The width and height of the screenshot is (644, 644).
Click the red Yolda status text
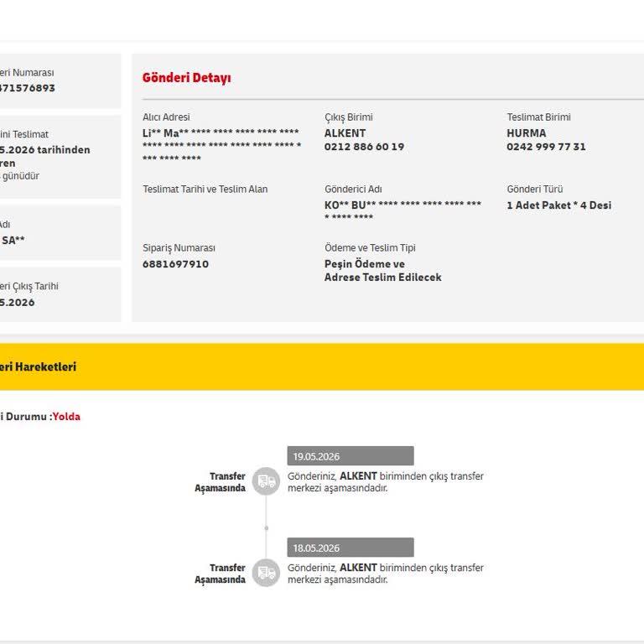tap(66, 417)
